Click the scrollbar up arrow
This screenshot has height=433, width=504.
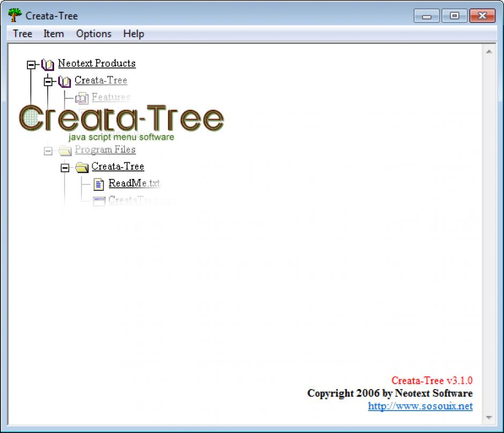(489, 52)
